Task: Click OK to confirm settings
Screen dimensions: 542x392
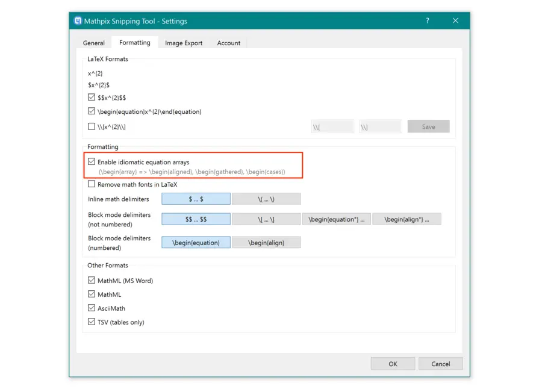Action: click(x=393, y=364)
